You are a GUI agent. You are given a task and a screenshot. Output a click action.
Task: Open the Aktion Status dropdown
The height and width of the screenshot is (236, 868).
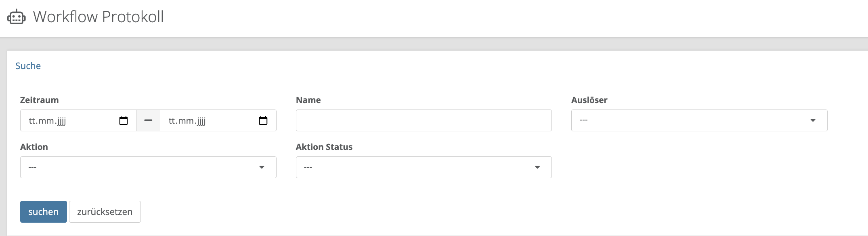(424, 167)
